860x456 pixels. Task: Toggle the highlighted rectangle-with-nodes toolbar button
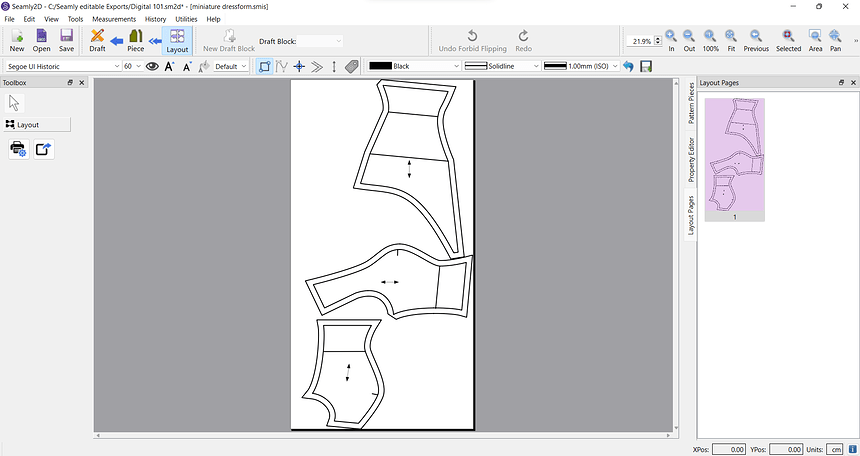(265, 66)
